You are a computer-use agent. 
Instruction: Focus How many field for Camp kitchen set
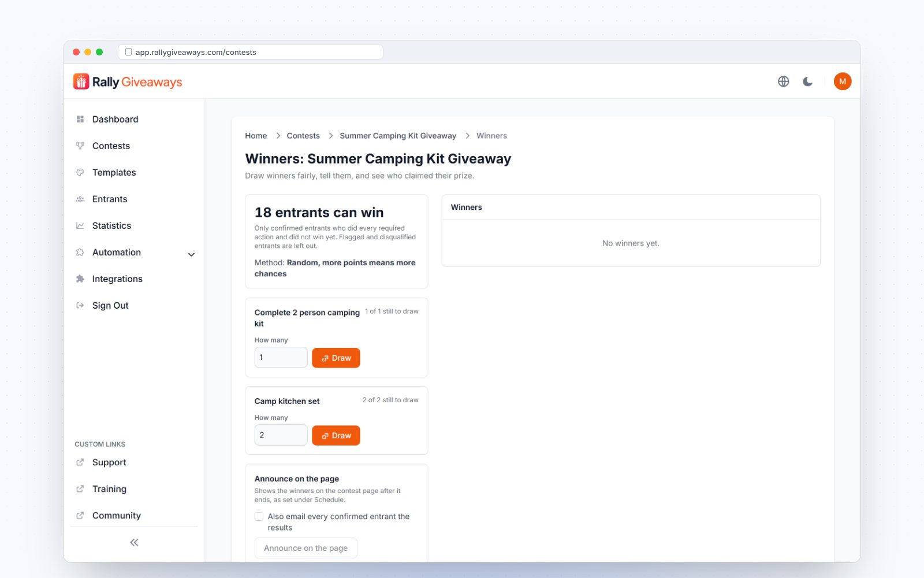pyautogui.click(x=281, y=435)
